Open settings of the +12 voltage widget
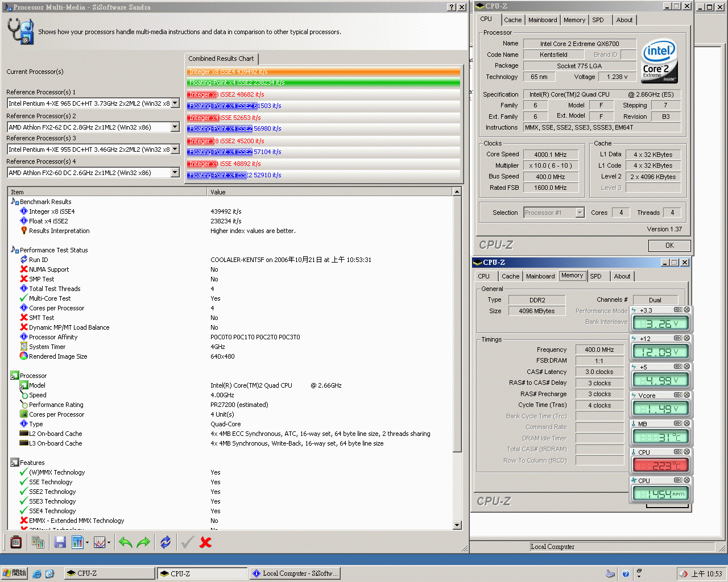Screen dimensions: 728x582 (x=678, y=338)
